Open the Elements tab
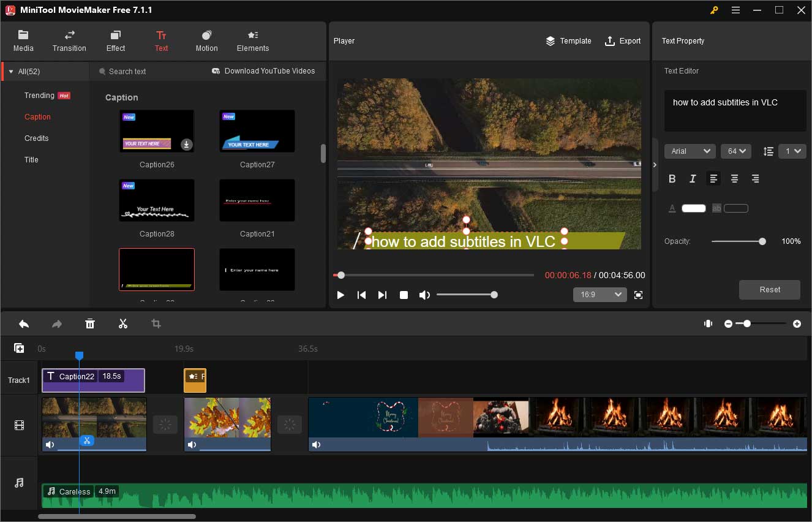812x522 pixels. [253, 41]
